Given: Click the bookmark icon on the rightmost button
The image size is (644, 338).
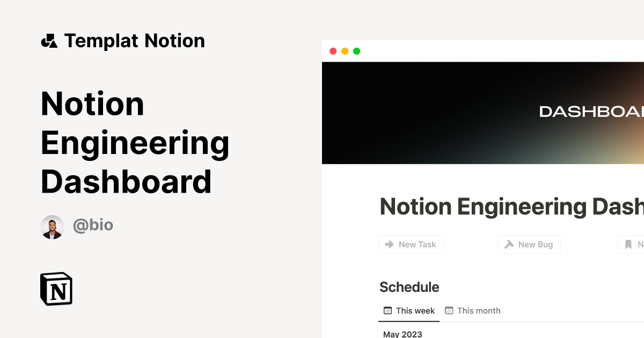Looking at the screenshot, I should pyautogui.click(x=628, y=244).
